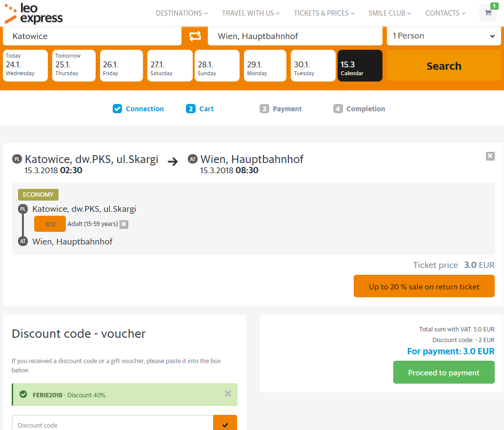
Task: Pick the 28.1. Sunday date
Action: pyautogui.click(x=217, y=65)
